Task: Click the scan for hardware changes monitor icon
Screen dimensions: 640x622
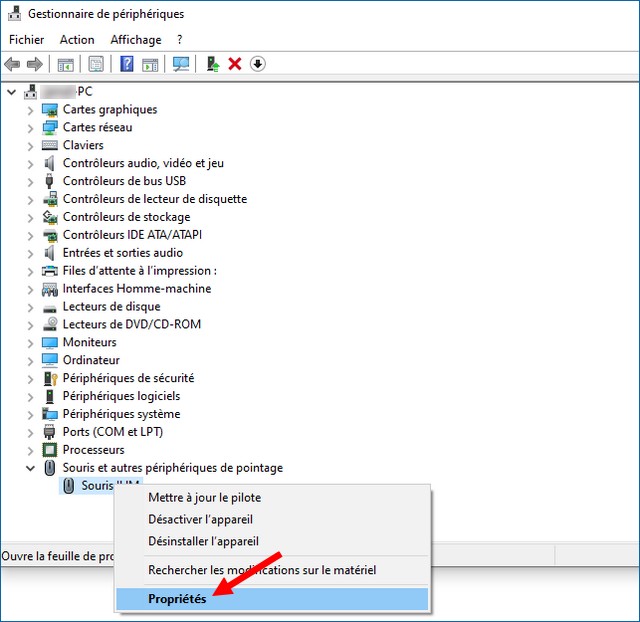Action: coord(181,64)
